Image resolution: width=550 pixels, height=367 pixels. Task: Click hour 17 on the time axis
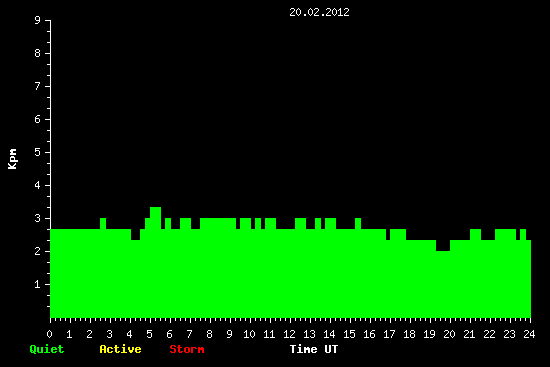click(x=389, y=334)
